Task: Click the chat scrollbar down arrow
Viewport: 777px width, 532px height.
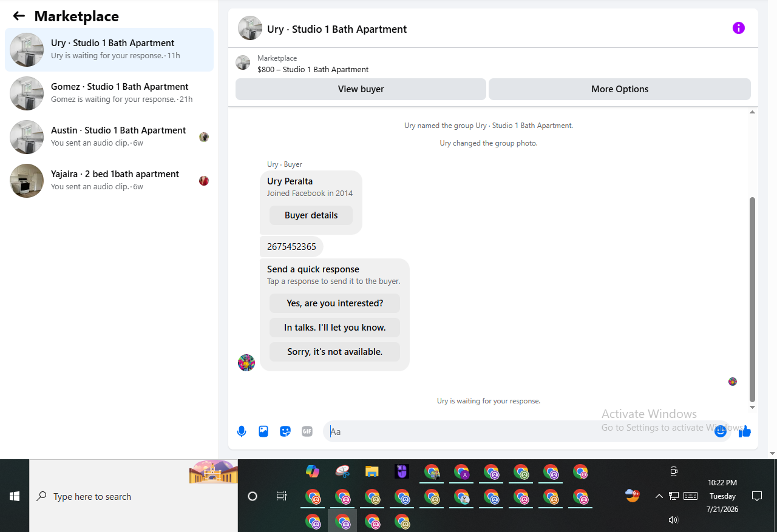Action: 753,407
